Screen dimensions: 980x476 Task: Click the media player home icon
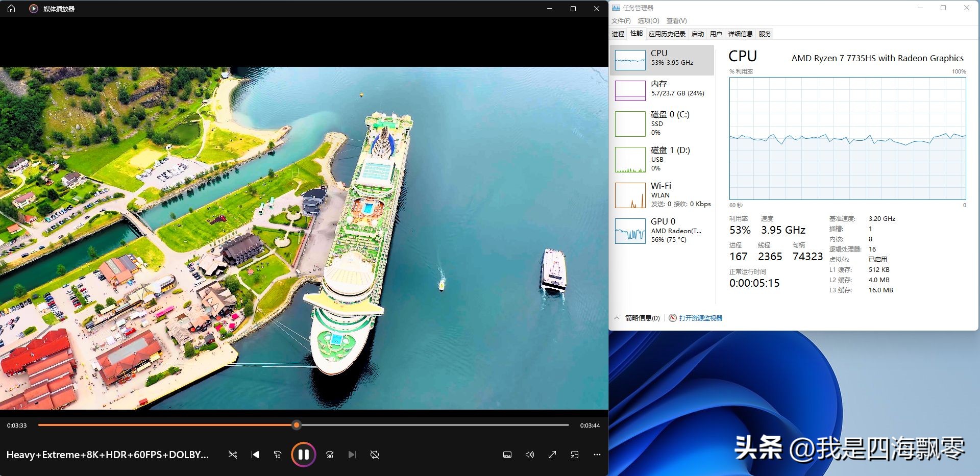(11, 9)
